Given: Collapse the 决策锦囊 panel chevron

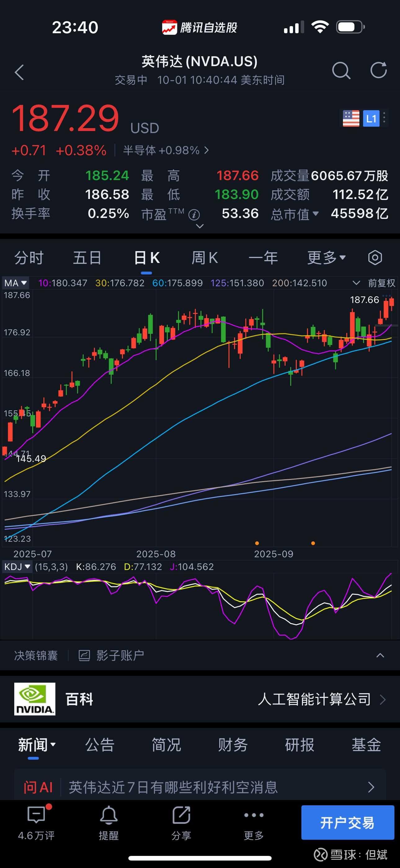Looking at the screenshot, I should click(380, 655).
